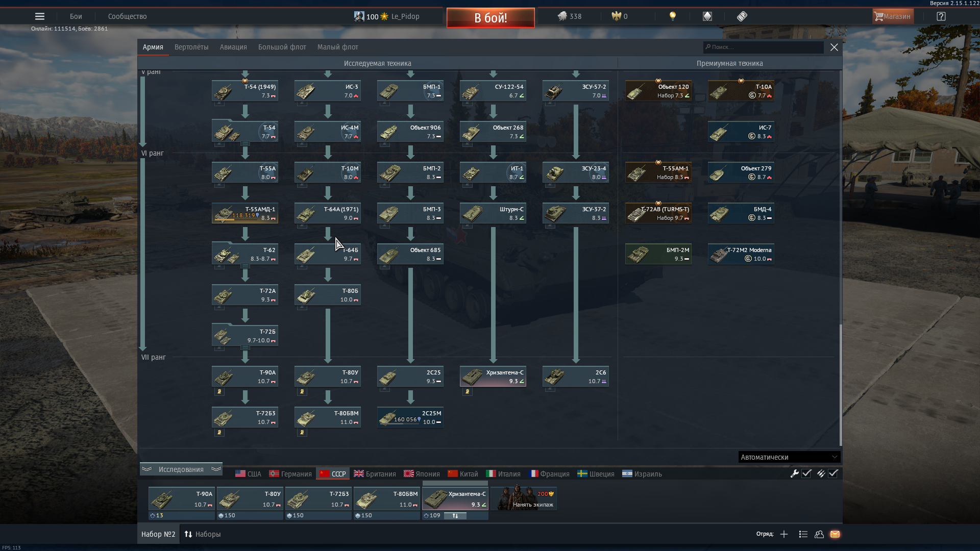Open the silver lions balance icon

point(562,16)
